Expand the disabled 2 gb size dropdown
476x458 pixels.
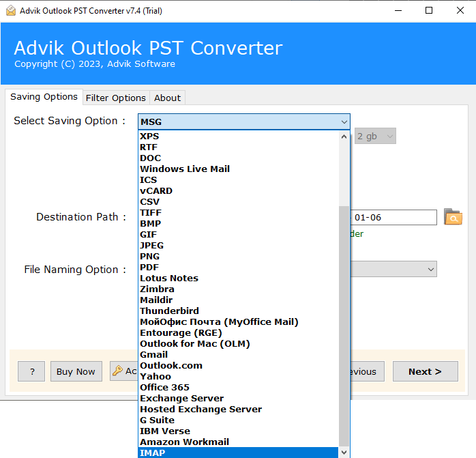[375, 136]
